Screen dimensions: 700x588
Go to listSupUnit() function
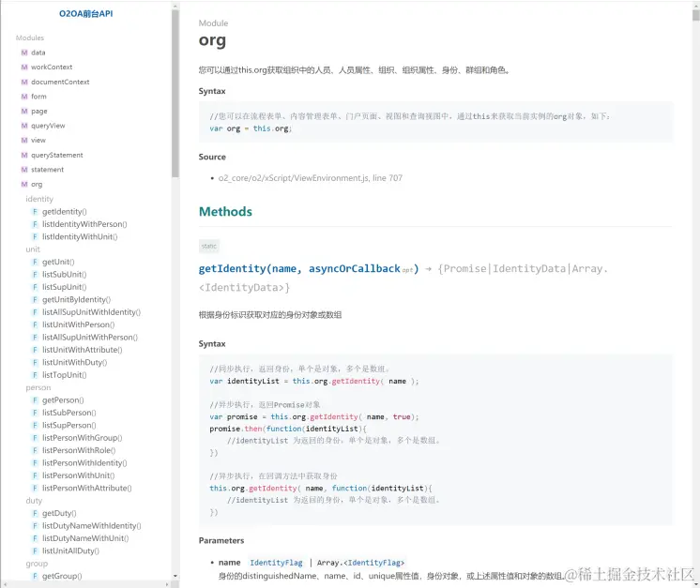65,287
